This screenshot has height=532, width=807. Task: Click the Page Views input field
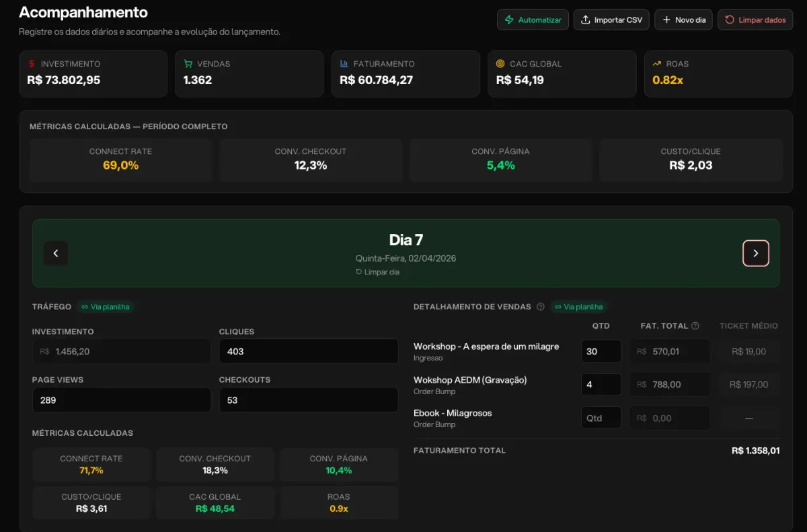(121, 400)
